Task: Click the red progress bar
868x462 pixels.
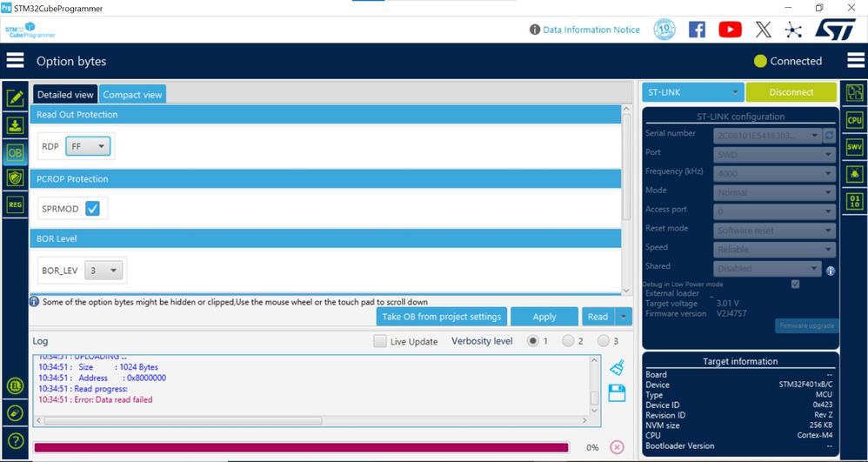Action: tap(301, 447)
